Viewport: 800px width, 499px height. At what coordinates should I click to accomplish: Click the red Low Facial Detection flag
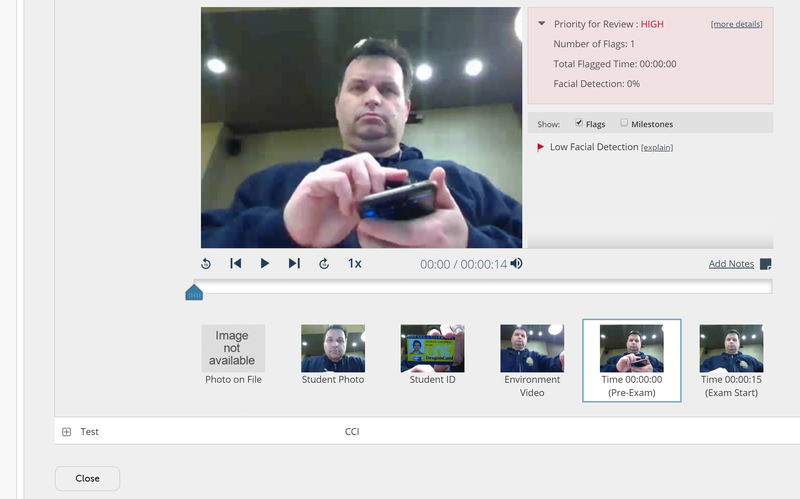pos(540,147)
